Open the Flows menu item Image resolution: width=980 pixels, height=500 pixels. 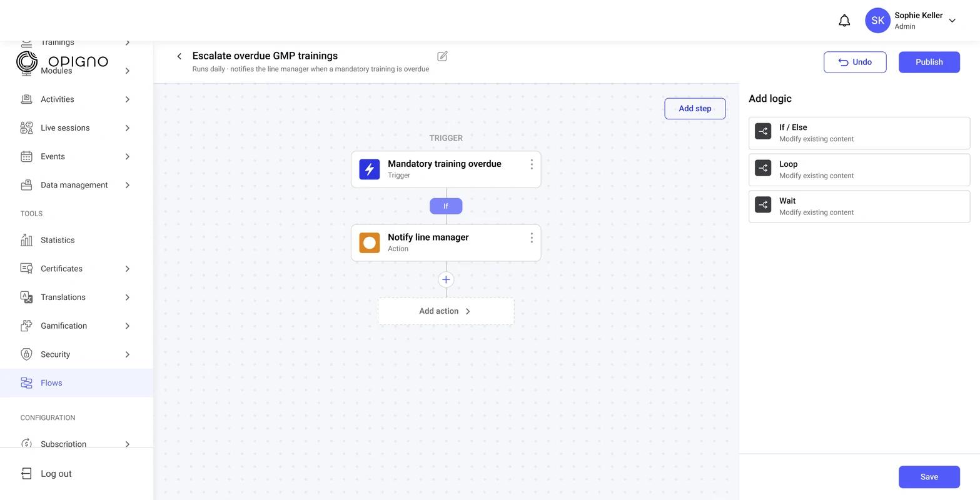pyautogui.click(x=76, y=383)
